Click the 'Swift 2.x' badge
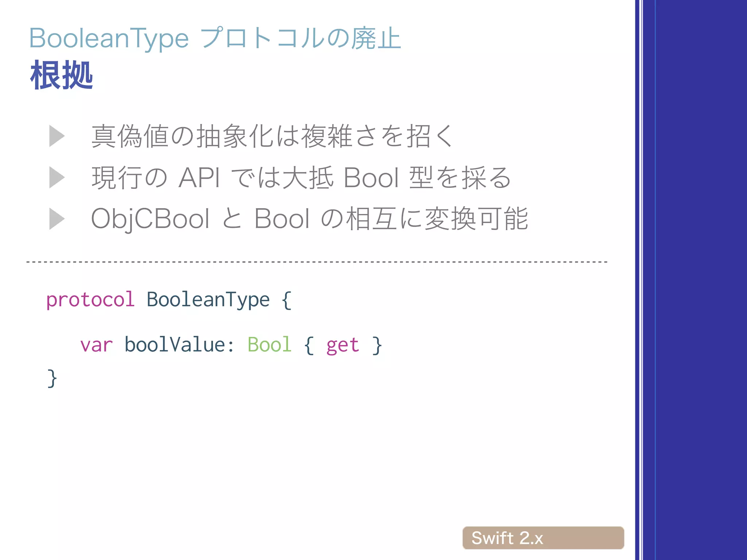This screenshot has height=560, width=747. coord(543,538)
